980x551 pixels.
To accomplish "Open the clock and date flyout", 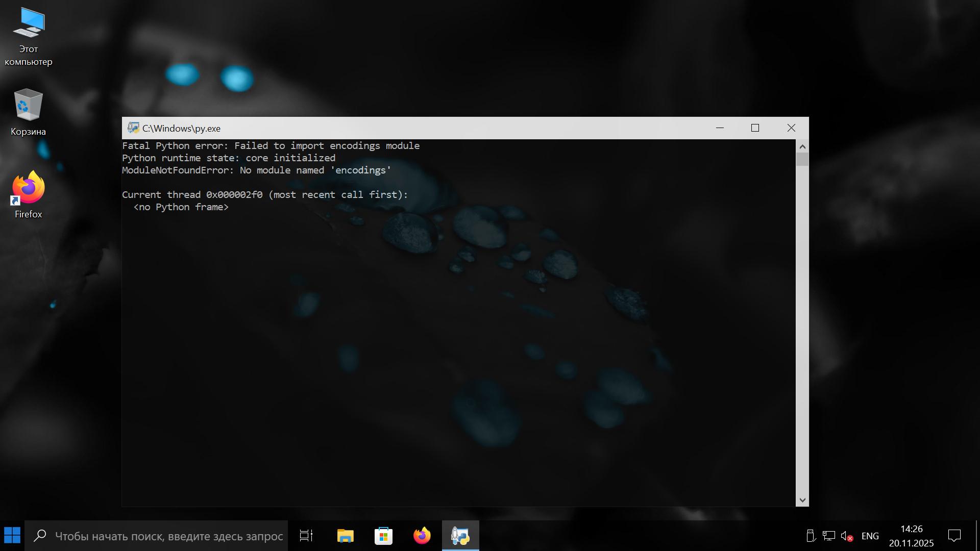I will 911,536.
